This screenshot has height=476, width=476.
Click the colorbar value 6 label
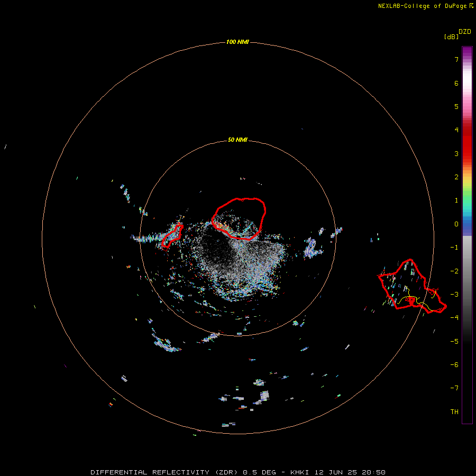tap(456, 83)
